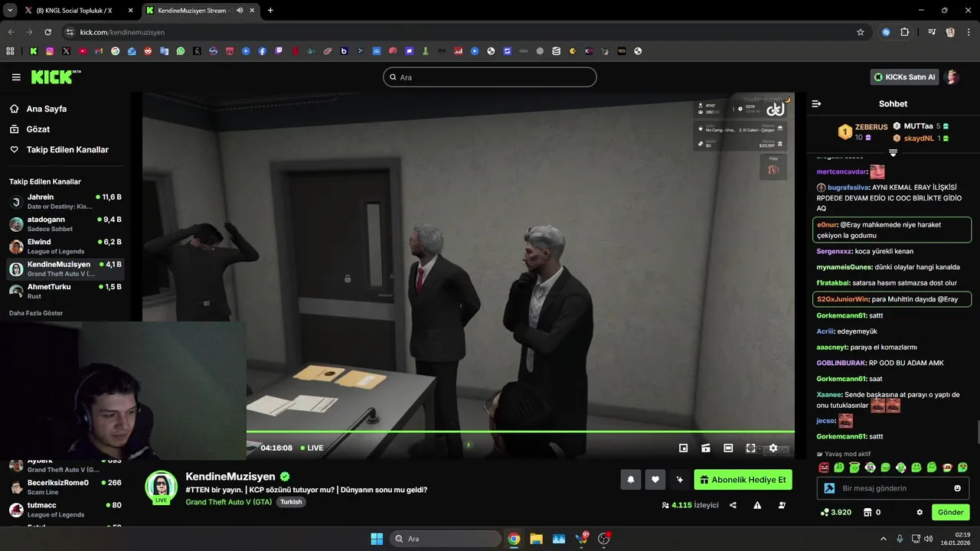The height and width of the screenshot is (551, 980).
Task: Open the profile avatar menu
Action: coord(952,77)
